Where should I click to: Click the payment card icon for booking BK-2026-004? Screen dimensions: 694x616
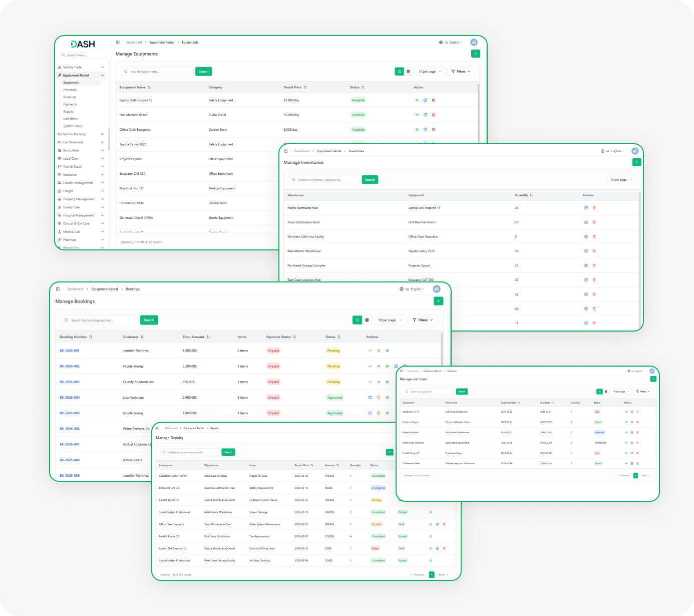click(x=370, y=398)
